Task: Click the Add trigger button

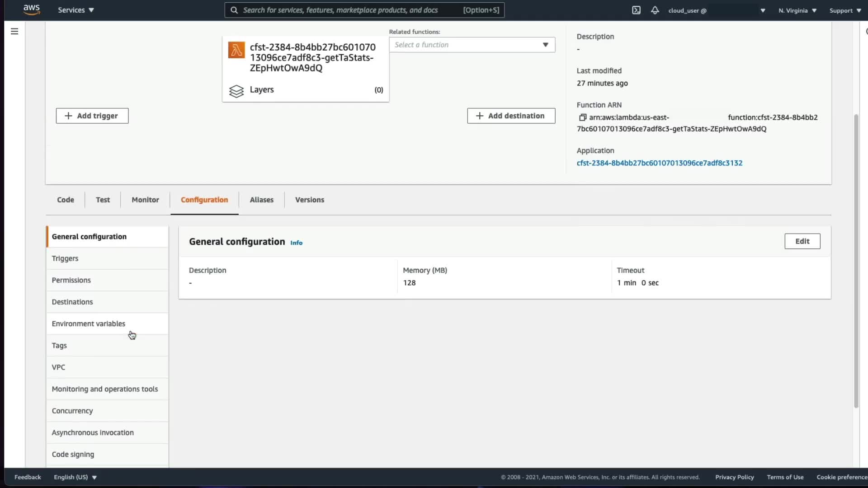Action: 92,116
